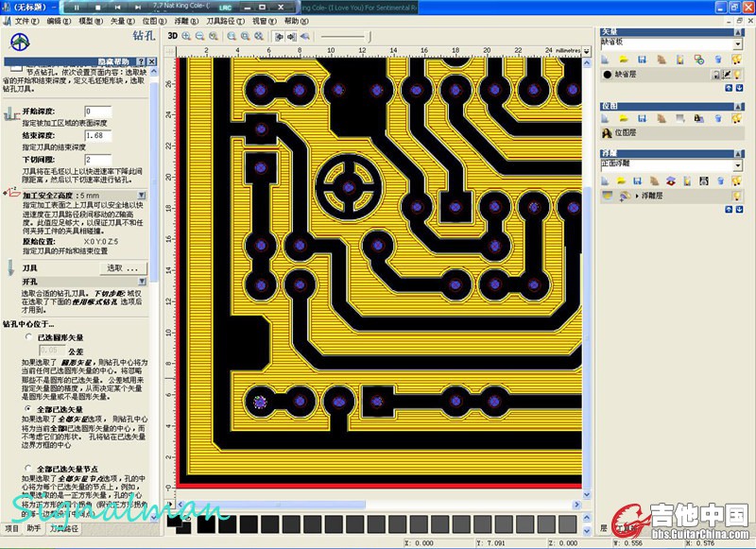Select 已选圆形矢量 radio option
The height and width of the screenshot is (549, 756).
coord(29,336)
